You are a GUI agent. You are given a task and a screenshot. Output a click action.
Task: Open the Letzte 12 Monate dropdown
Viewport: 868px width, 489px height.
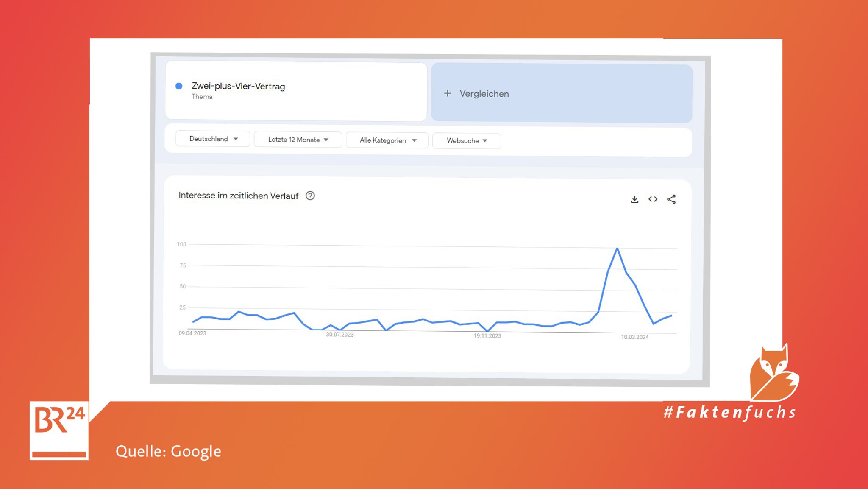click(x=298, y=140)
